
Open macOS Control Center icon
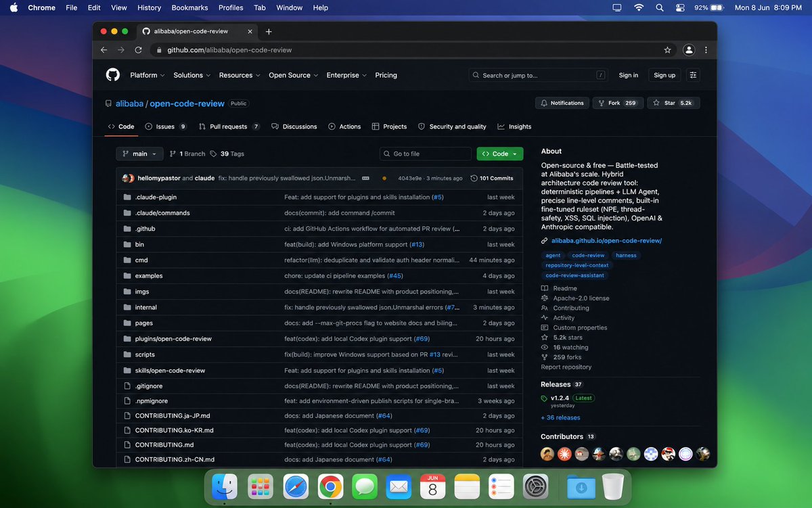pyautogui.click(x=680, y=7)
